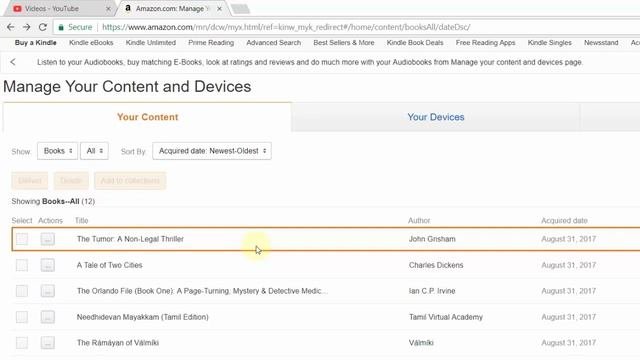Click the browser address bar URL
Image resolution: width=640 pixels, height=360 pixels.
[x=286, y=27]
